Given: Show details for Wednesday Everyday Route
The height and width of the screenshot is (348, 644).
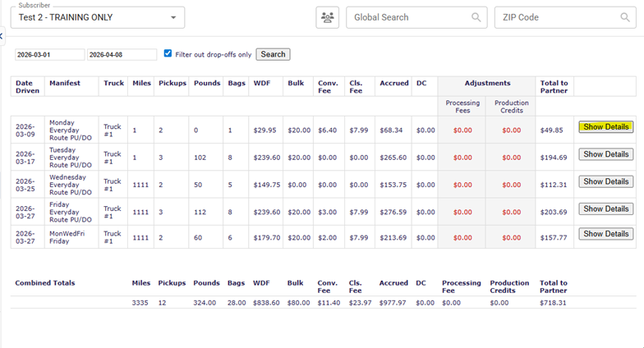Looking at the screenshot, I should (x=605, y=181).
